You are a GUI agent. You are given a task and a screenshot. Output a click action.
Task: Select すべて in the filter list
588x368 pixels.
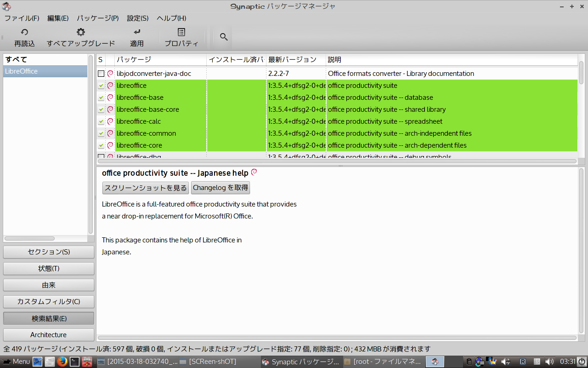(x=45, y=59)
